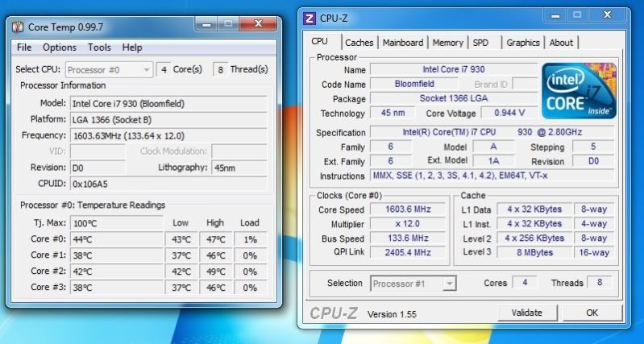Click Core #0 load value 1%
This screenshot has width=644, height=344.
point(250,239)
